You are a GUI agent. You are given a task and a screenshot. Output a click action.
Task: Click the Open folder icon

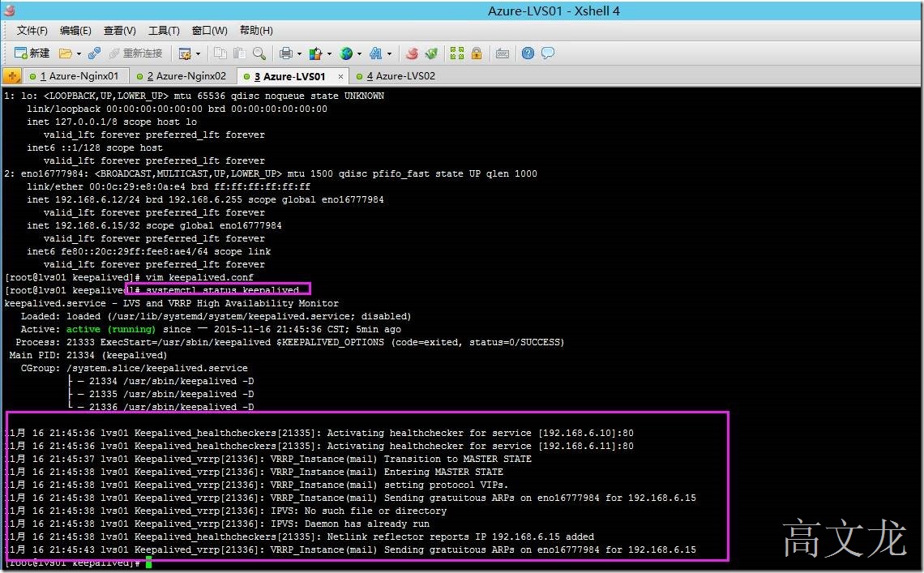65,53
